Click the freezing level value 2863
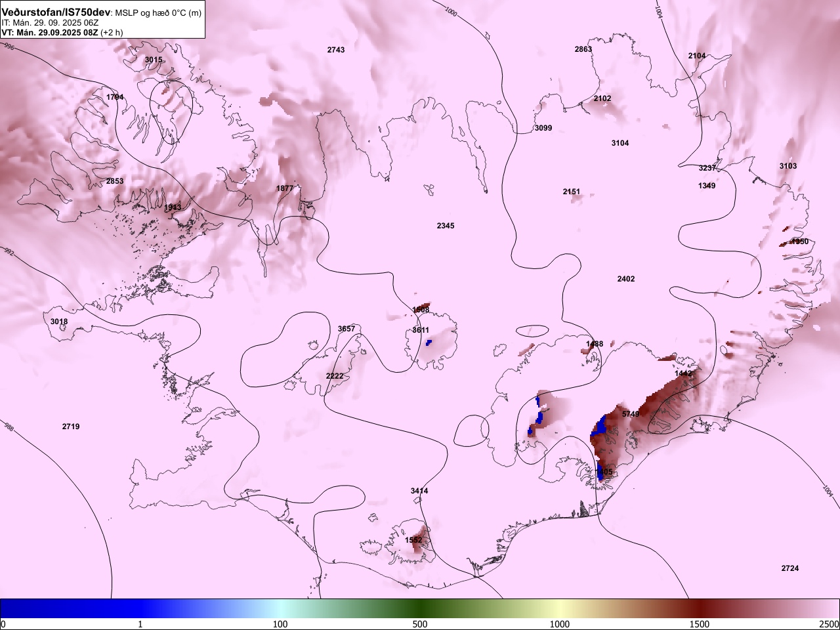This screenshot has height=630, width=840. (583, 49)
